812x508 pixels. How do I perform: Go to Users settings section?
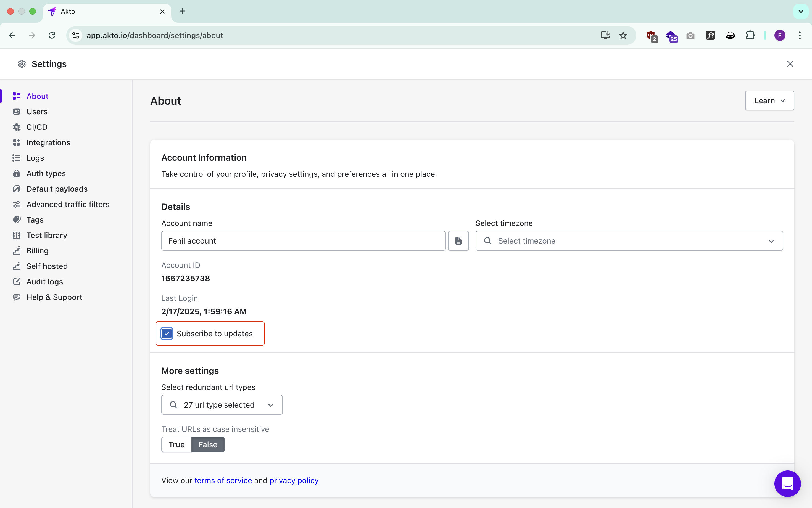tap(37, 112)
